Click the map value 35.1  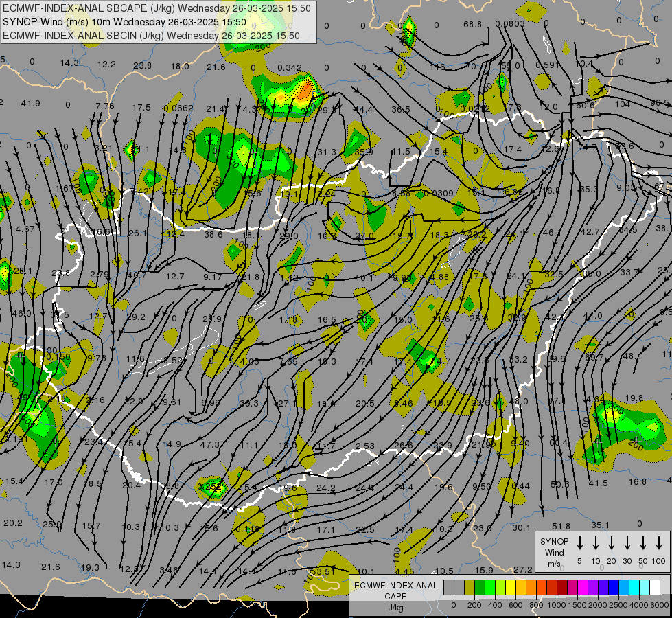[601, 525]
